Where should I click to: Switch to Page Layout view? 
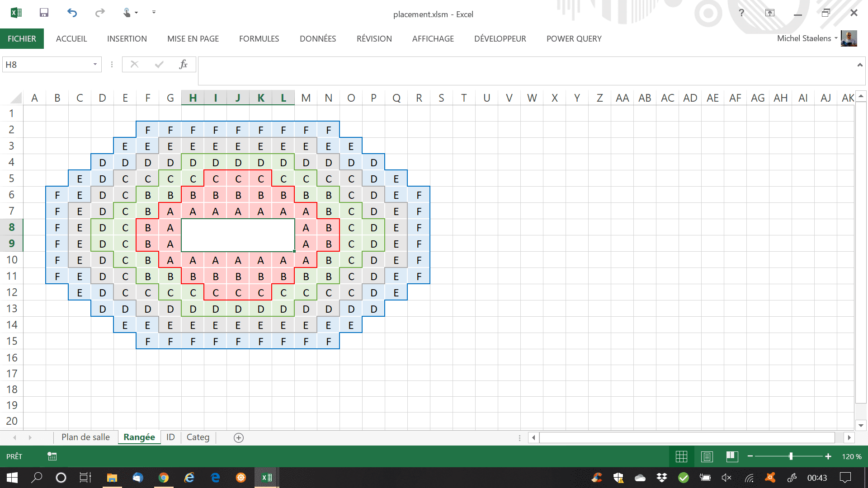pyautogui.click(x=707, y=456)
